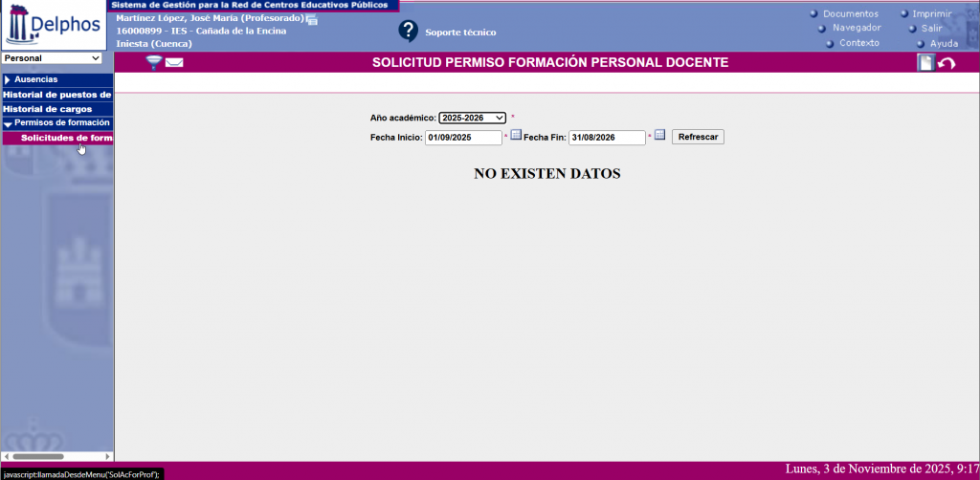Open calendar picker for Fecha Fin
This screenshot has height=480, width=980.
coord(659,136)
